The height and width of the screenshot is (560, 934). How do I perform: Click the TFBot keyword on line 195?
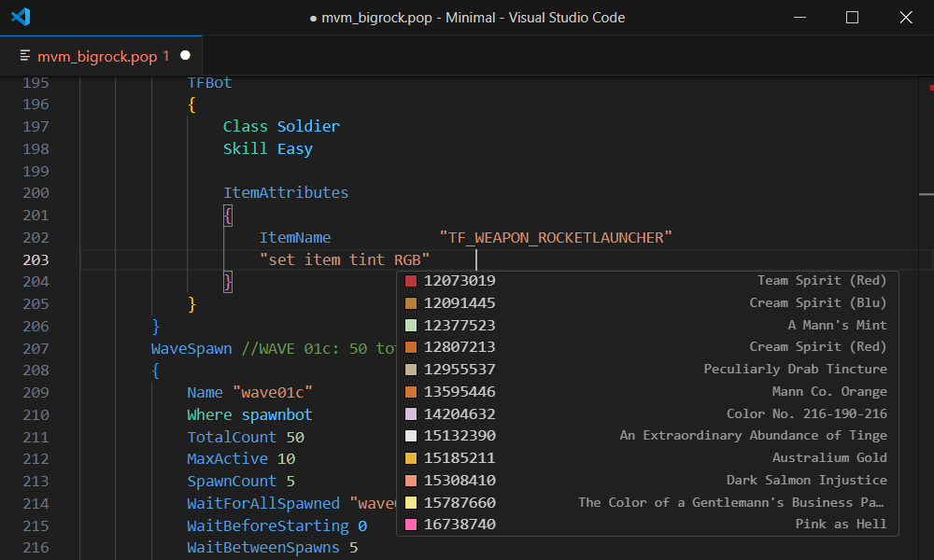pyautogui.click(x=209, y=83)
